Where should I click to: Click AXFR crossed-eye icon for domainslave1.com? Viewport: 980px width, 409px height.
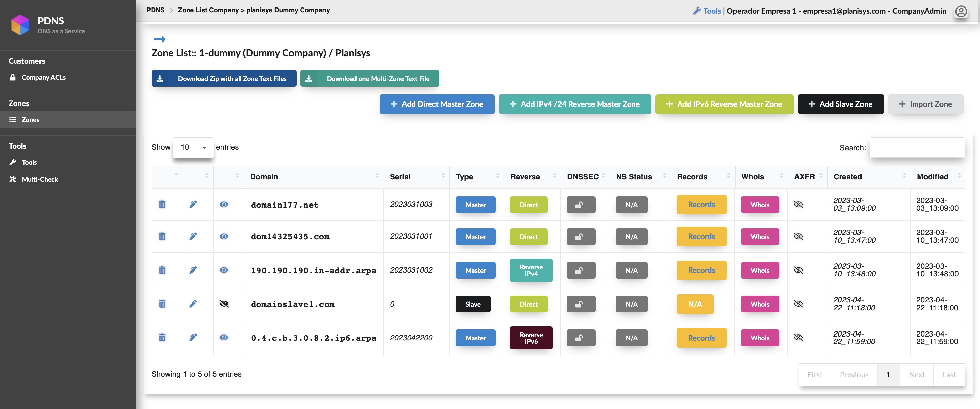798,304
